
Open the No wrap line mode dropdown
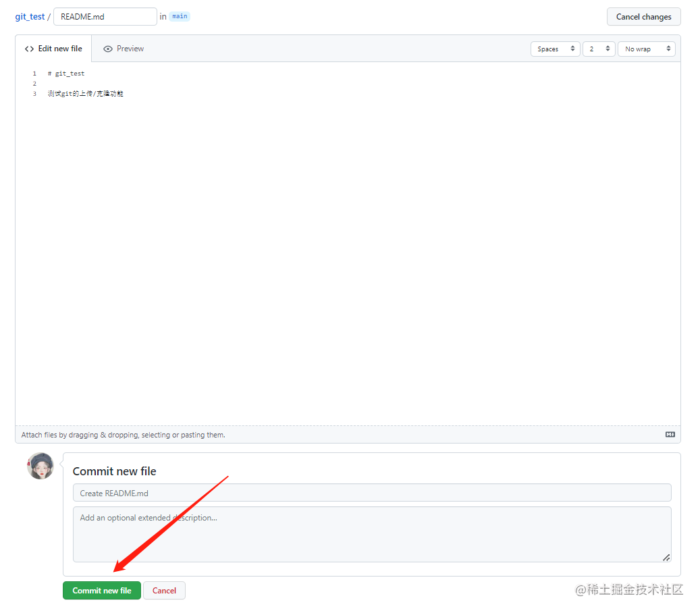(x=646, y=49)
